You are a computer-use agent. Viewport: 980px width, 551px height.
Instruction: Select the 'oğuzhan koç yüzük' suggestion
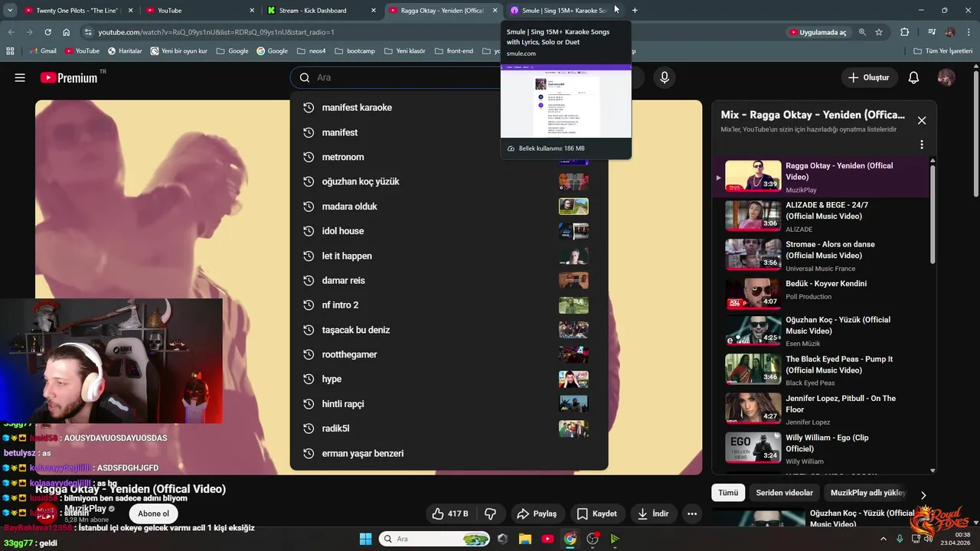click(x=449, y=181)
